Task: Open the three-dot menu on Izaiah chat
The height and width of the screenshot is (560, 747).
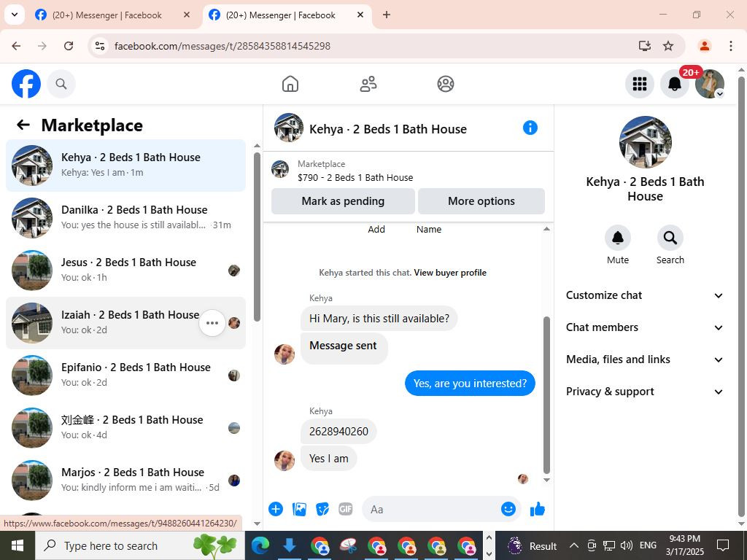Action: 212,323
